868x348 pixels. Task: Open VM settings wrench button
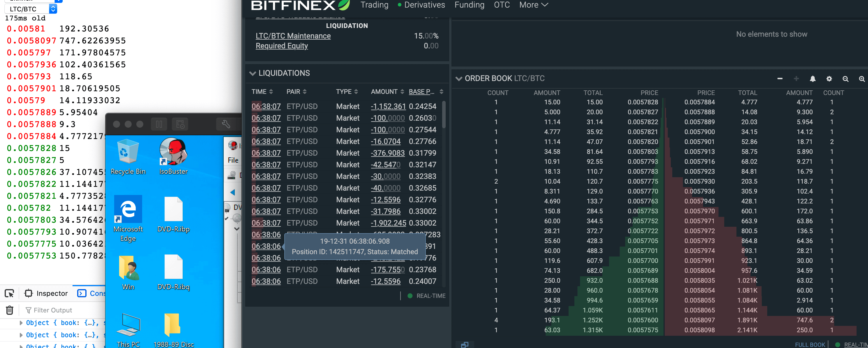click(x=226, y=124)
